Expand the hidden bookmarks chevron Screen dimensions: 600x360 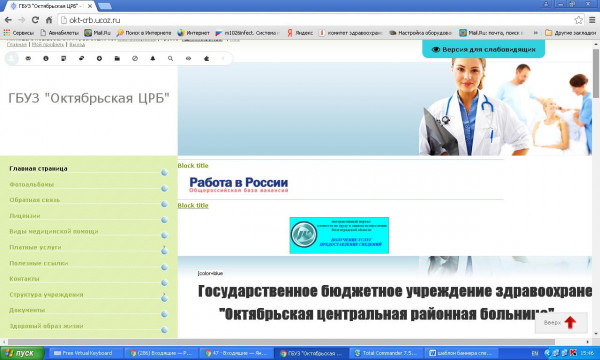pos(535,33)
